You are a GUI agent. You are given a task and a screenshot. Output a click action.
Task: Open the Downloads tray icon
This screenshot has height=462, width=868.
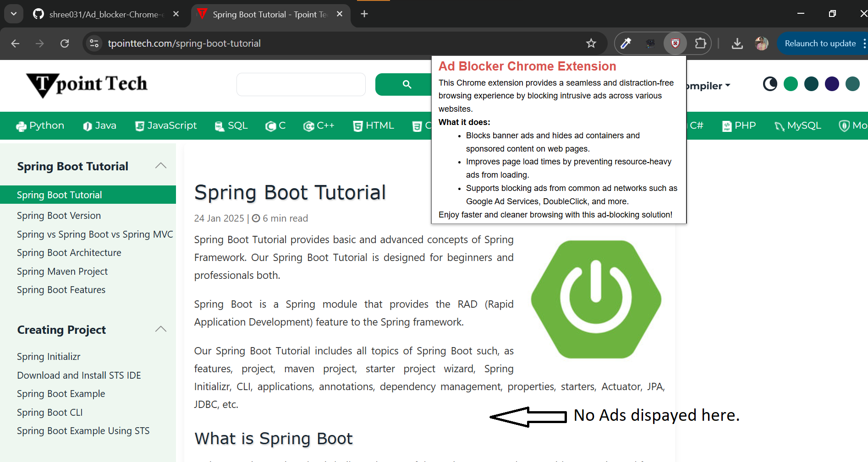click(737, 43)
